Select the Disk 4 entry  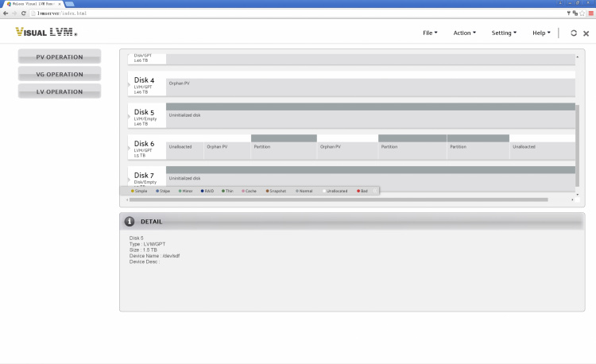coord(145,84)
